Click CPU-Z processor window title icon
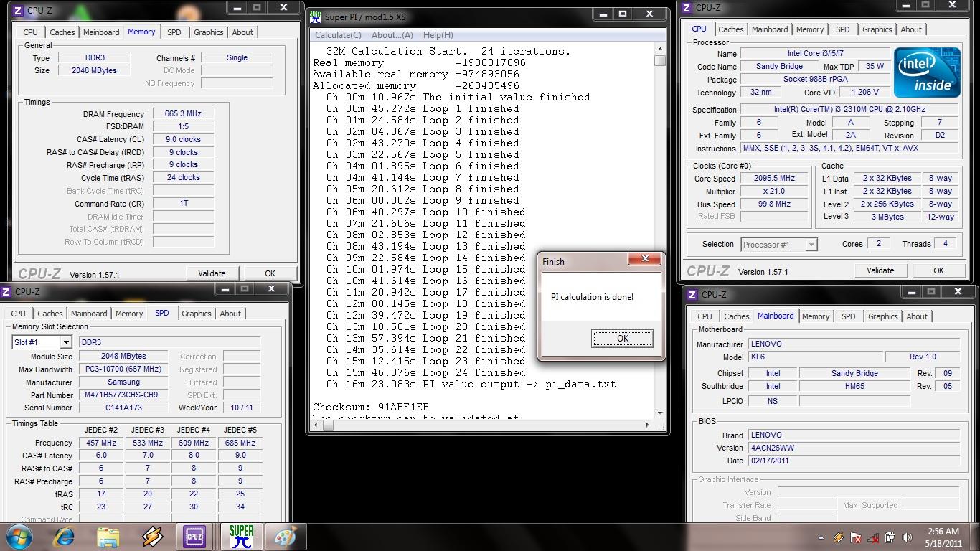 coord(687,8)
